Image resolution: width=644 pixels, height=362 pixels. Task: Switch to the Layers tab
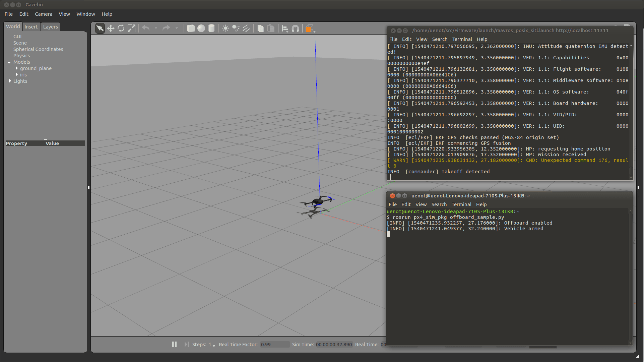click(x=50, y=27)
